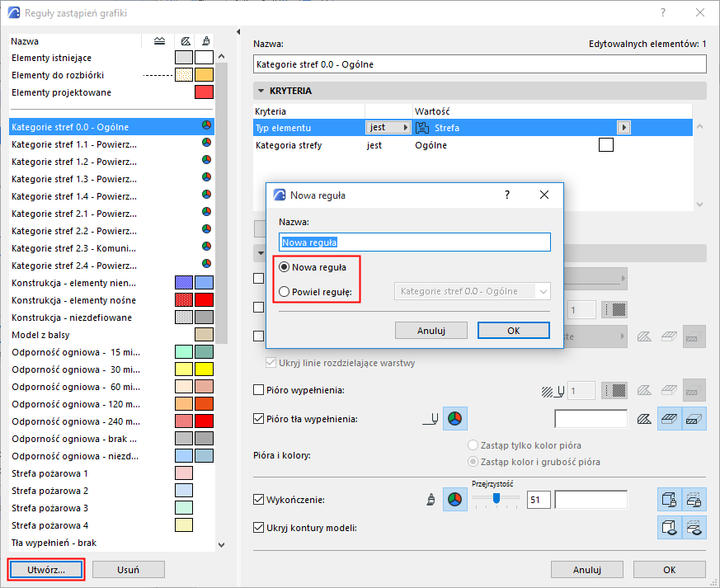Click the line type column header icon
The image size is (720, 588).
tap(159, 41)
